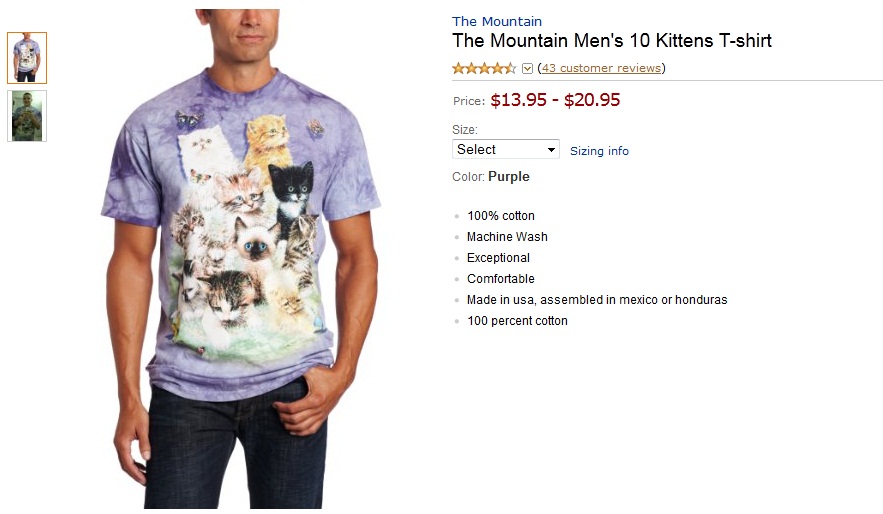Open the 43 customer reviews link

[x=601, y=68]
